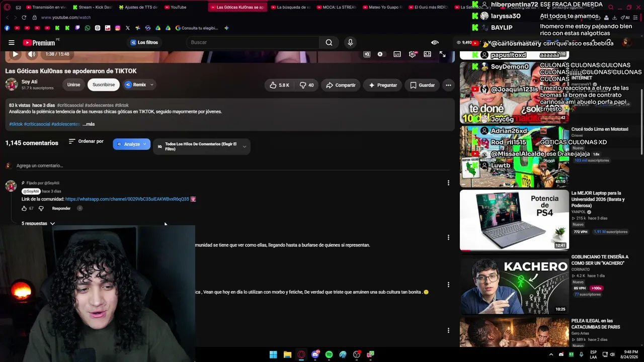Expand the 5 respuestas replies
The width and height of the screenshot is (644, 362).
click(x=38, y=223)
